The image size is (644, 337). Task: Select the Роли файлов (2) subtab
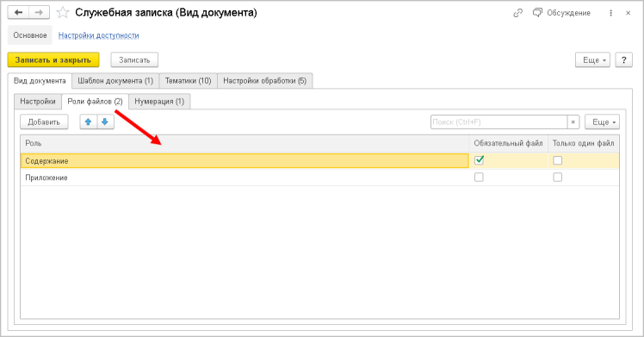[x=95, y=102]
